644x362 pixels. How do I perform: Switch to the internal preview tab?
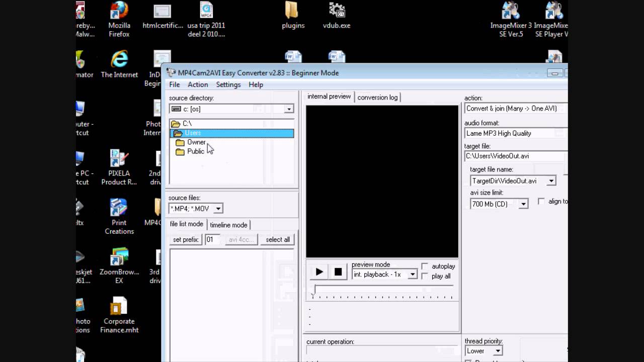click(329, 97)
